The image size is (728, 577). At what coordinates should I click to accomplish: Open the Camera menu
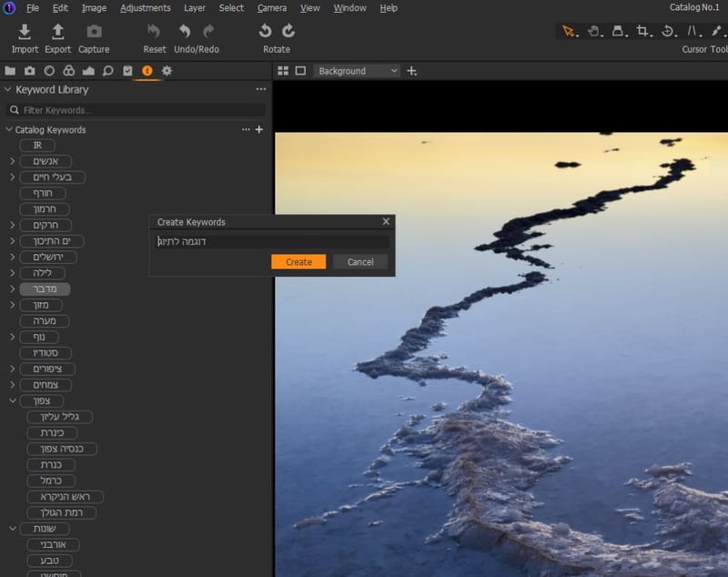tap(271, 8)
